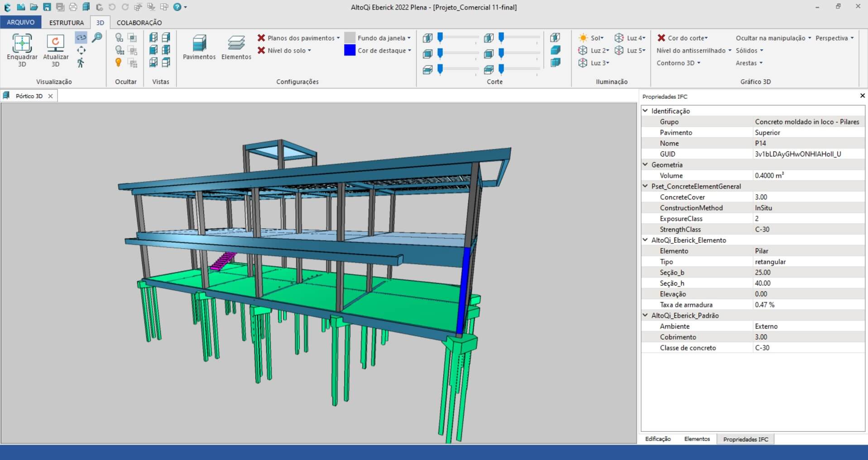Collapse the Identificação property group
868x460 pixels.
tap(646, 111)
